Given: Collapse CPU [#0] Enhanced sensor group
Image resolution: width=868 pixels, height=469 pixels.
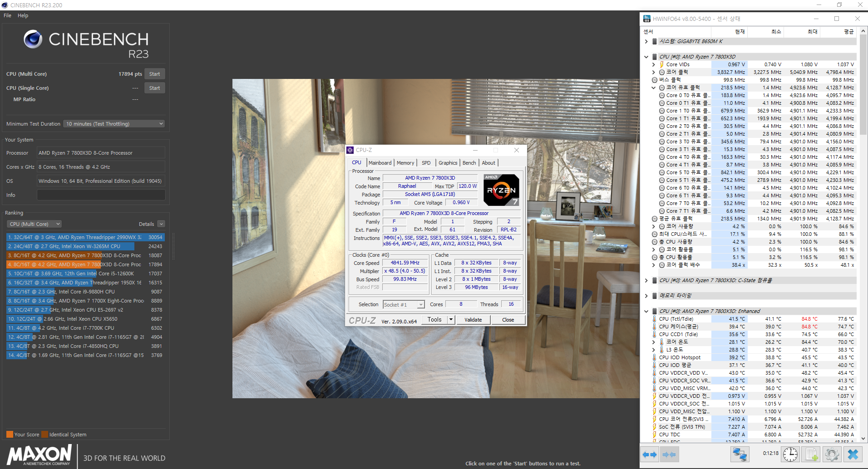Looking at the screenshot, I should pyautogui.click(x=646, y=311).
